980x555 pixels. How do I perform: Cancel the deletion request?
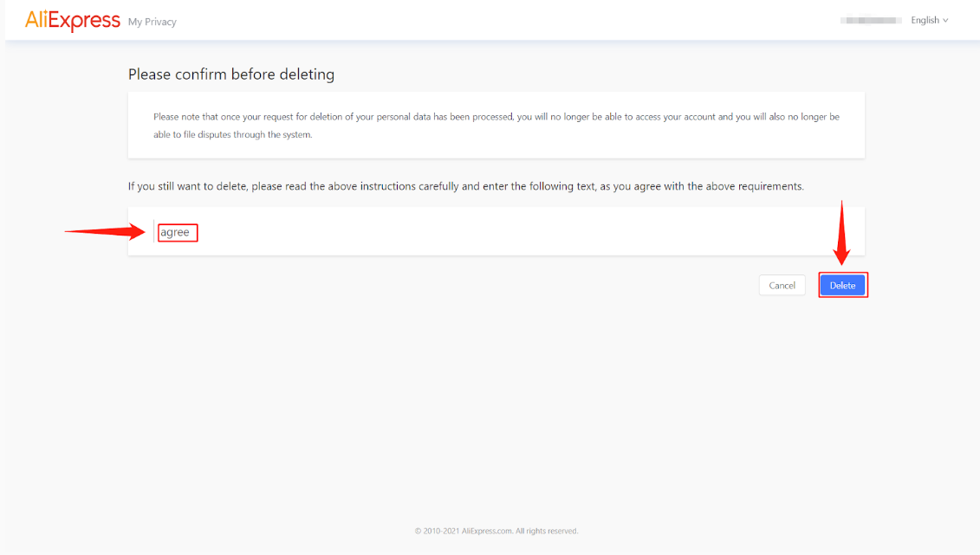pyautogui.click(x=782, y=286)
